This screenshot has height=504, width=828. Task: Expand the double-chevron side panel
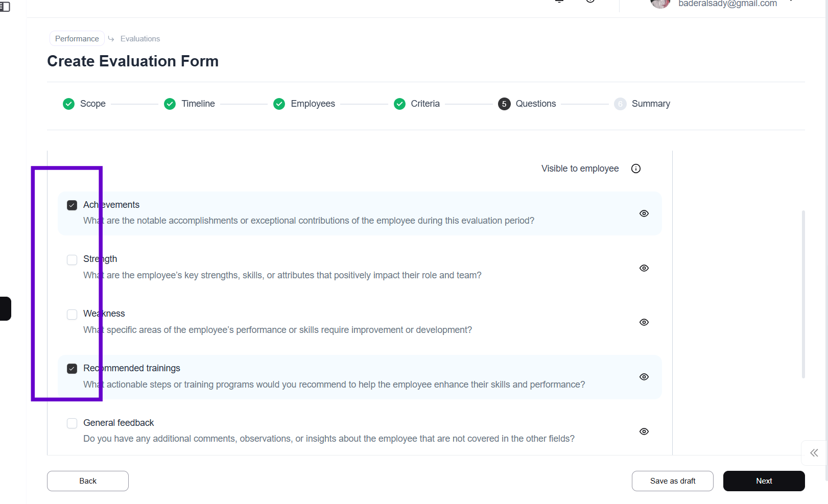814,453
